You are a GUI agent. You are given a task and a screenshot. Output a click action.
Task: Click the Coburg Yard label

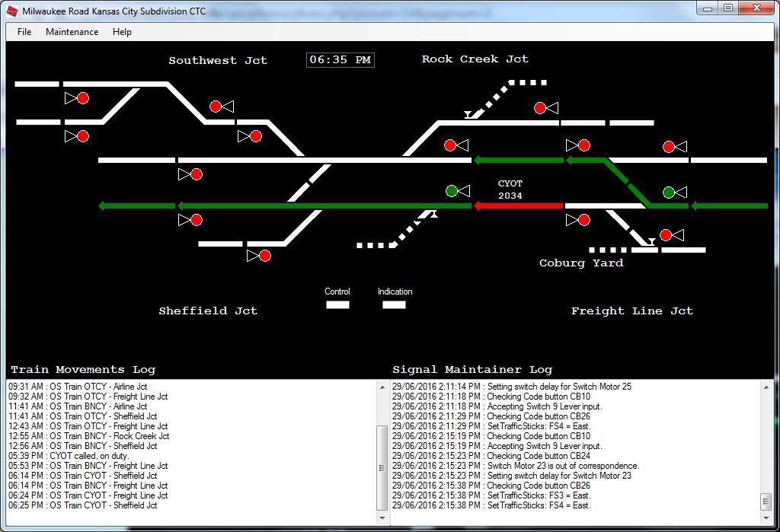point(581,263)
